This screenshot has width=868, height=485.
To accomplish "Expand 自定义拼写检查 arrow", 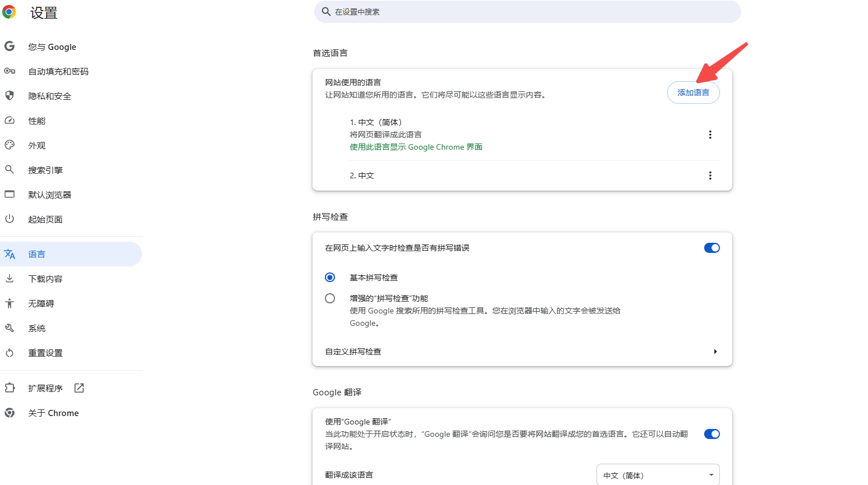I will click(x=715, y=352).
